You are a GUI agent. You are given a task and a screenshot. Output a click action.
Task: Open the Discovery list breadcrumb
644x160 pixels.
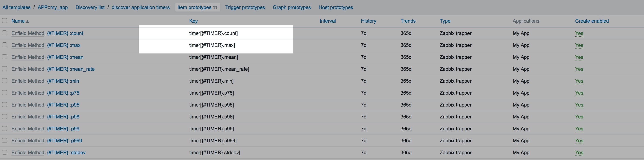90,7
